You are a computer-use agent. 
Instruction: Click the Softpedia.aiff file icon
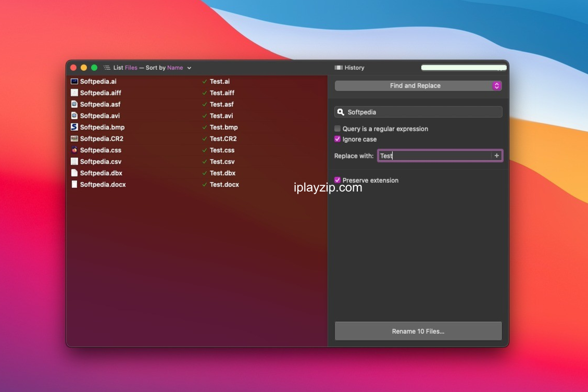click(x=74, y=93)
